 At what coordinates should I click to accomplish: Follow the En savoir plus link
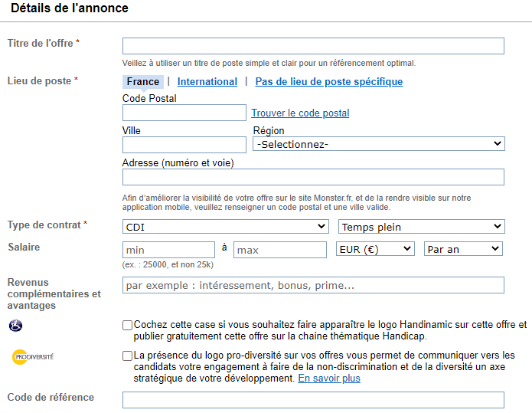tap(329, 379)
